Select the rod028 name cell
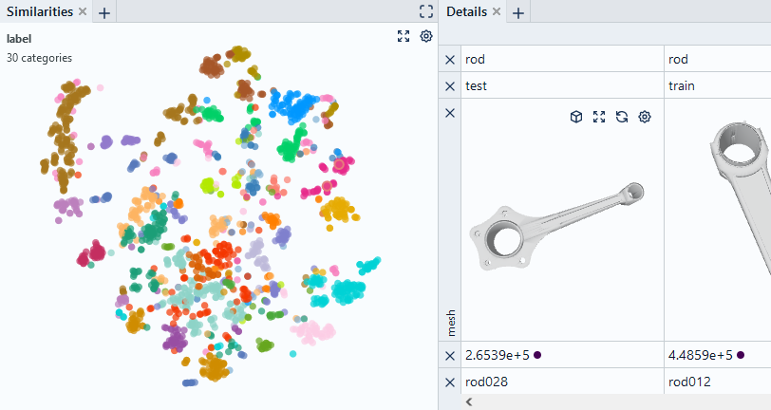Image resolution: width=771 pixels, height=410 pixels. point(563,382)
